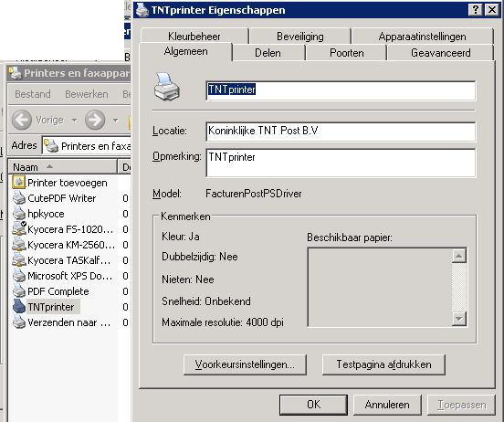Screen dimensions: 504x422
Task: Click the 'Kleur: Ja' text
Action: (180, 237)
